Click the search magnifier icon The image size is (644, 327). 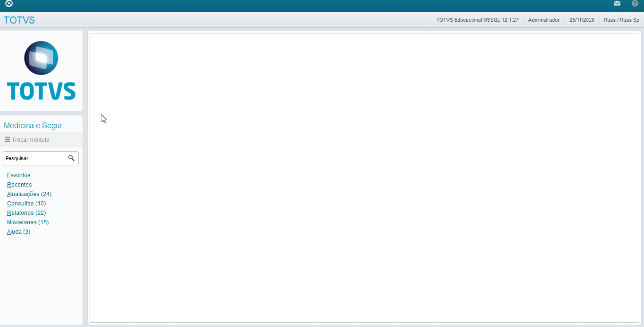(72, 158)
